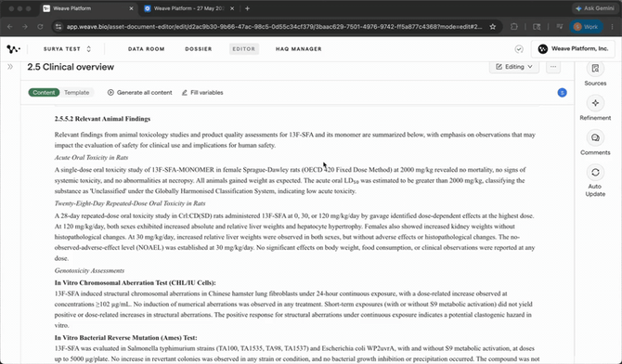Open a new browser tab
Viewport: 622px width, 364px height.
(x=247, y=8)
